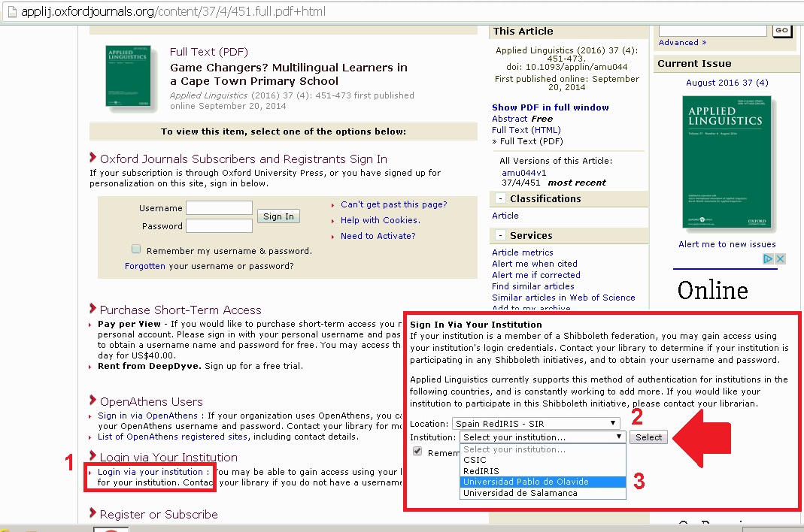Click the browser address bar URL
Image resolution: width=804 pixels, height=532 pixels.
tap(173, 11)
